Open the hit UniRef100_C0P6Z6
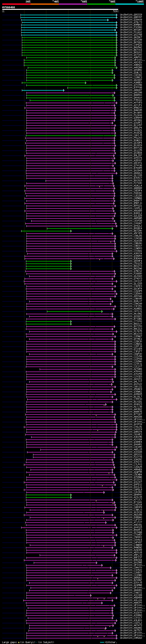Viewport: 146px width, 644px height. pyautogui.click(x=131, y=45)
